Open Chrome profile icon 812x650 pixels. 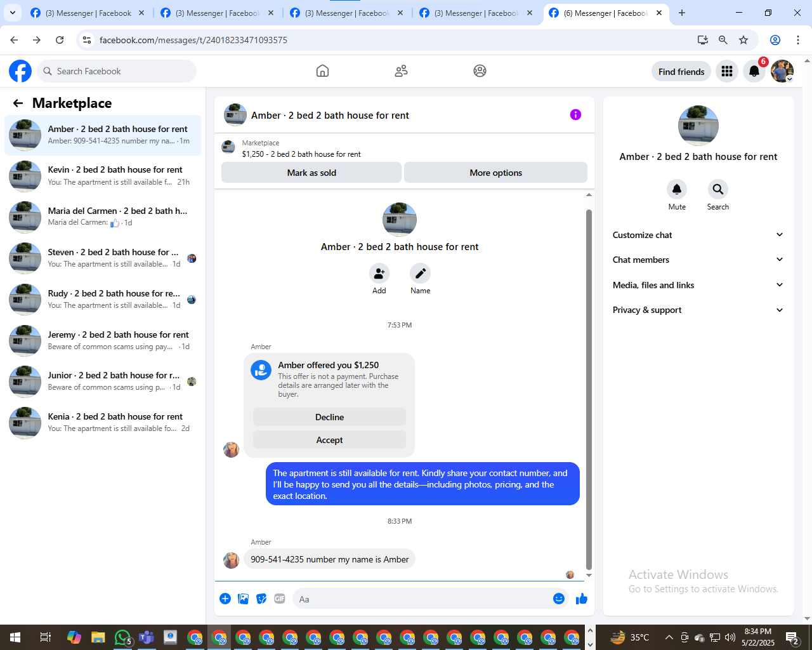(x=775, y=40)
